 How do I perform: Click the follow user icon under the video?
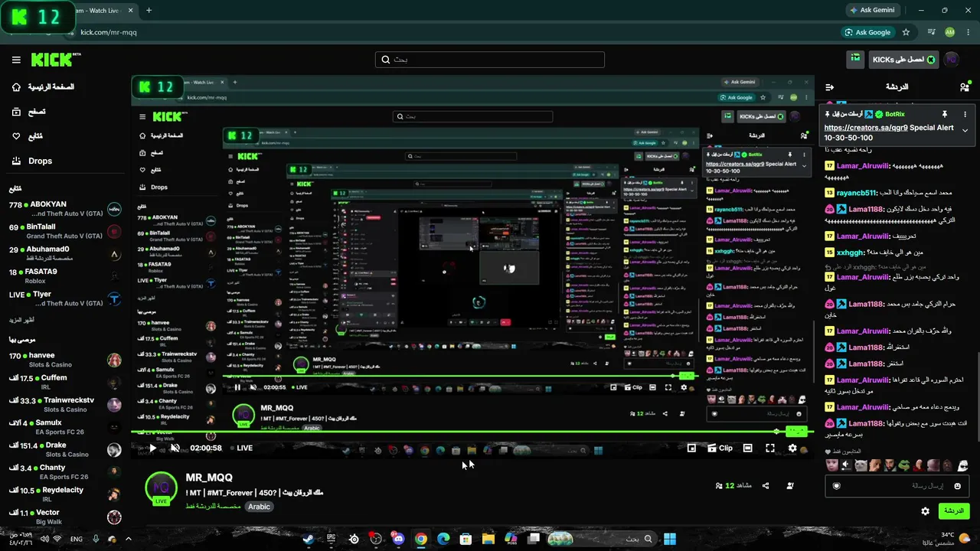(790, 486)
